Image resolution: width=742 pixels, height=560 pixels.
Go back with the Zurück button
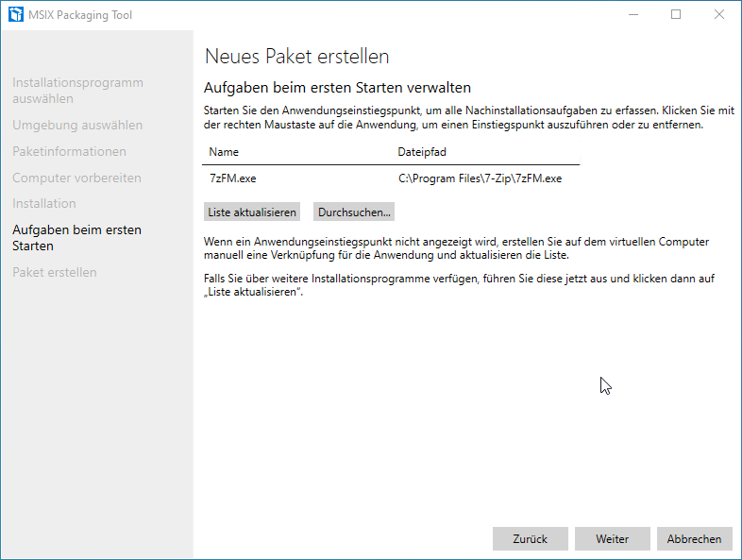530,539
